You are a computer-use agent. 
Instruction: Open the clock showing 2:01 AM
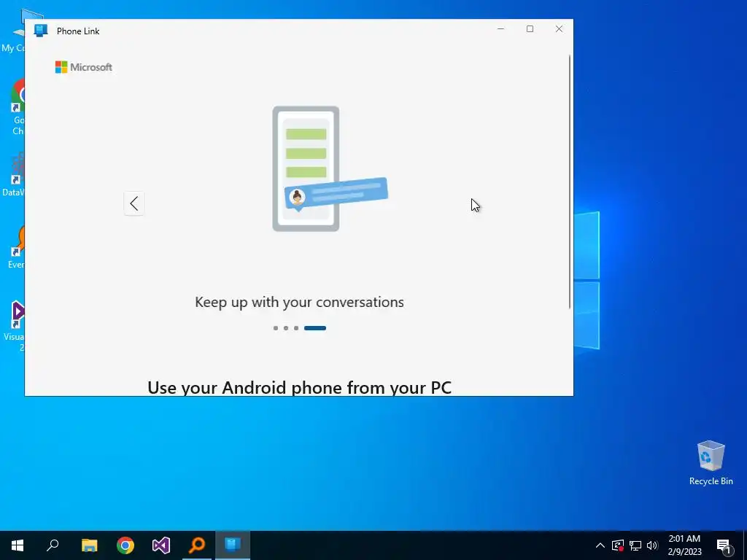(684, 545)
